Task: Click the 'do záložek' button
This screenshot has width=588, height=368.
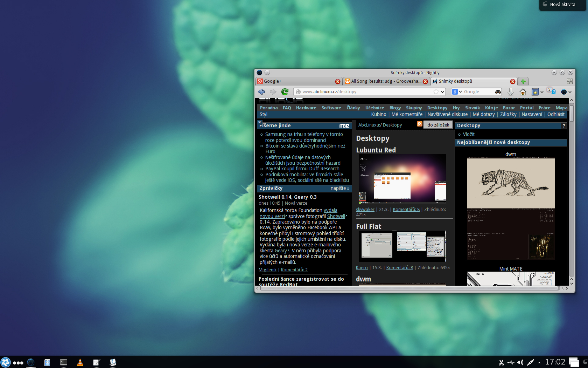Action: tap(438, 125)
